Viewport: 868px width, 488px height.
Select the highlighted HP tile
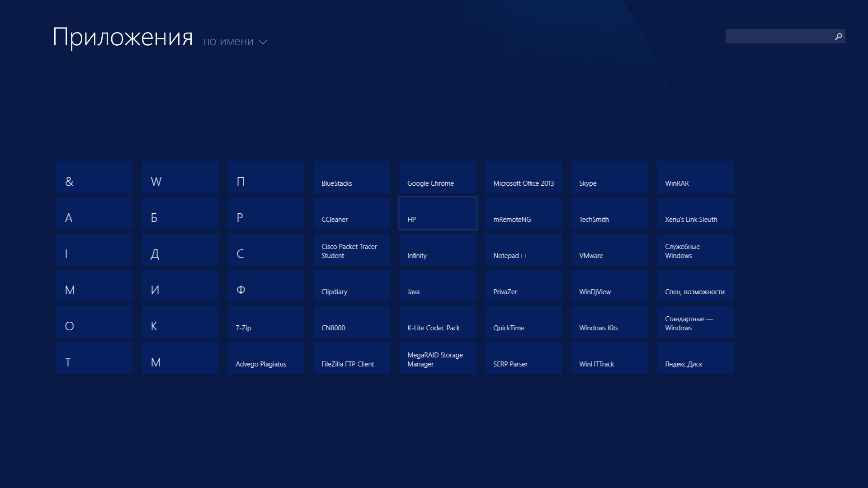click(x=438, y=213)
